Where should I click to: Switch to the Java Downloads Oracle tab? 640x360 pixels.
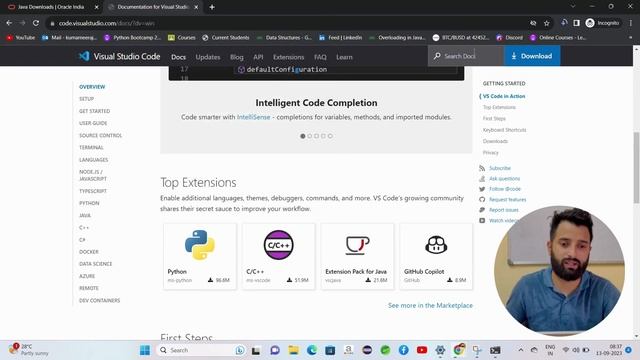(51, 7)
